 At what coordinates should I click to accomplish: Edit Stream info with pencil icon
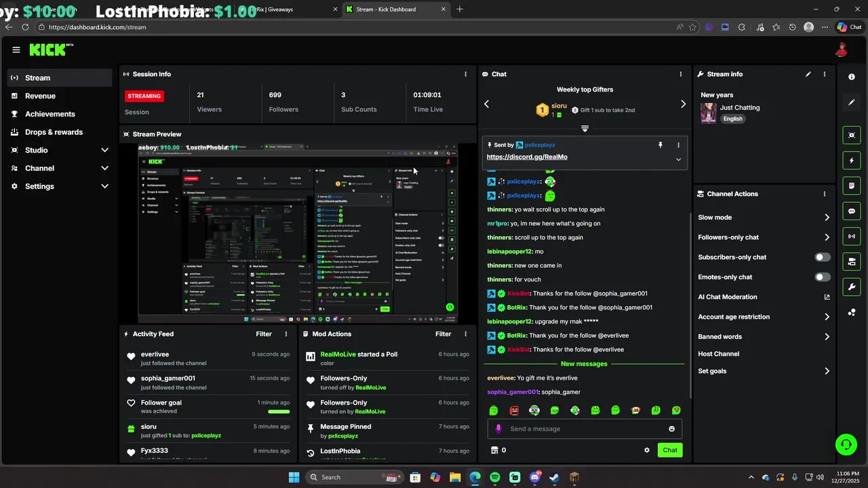808,74
